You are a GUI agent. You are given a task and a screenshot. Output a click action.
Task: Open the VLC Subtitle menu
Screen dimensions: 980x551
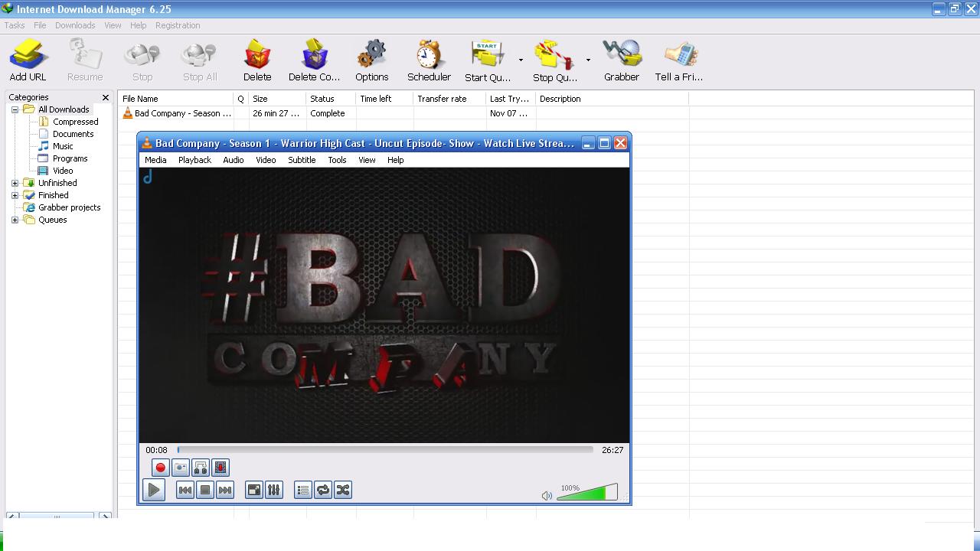click(302, 160)
